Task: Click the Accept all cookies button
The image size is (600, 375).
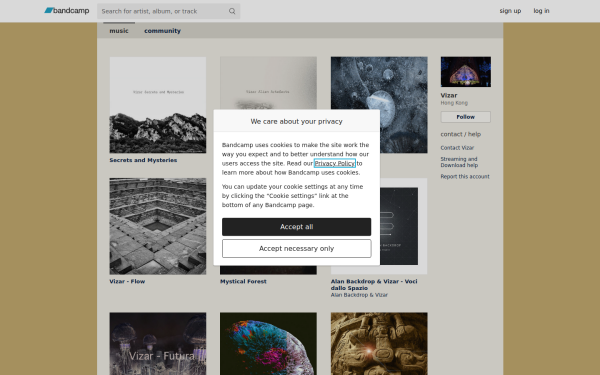Action: 297,227
